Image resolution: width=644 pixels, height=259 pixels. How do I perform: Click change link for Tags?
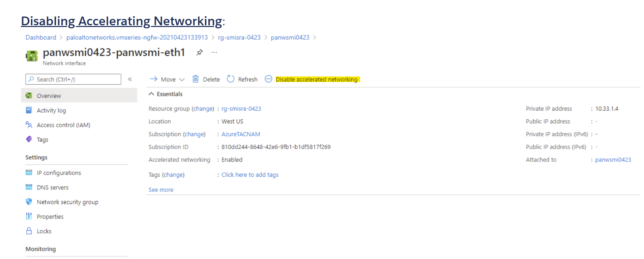[173, 175]
